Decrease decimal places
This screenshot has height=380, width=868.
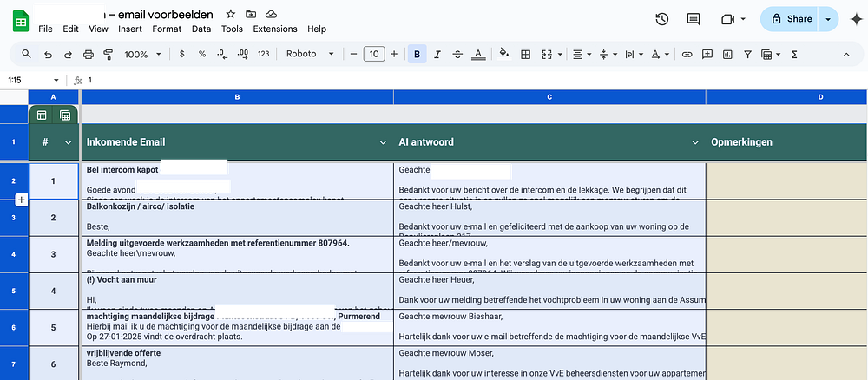pyautogui.click(x=222, y=54)
